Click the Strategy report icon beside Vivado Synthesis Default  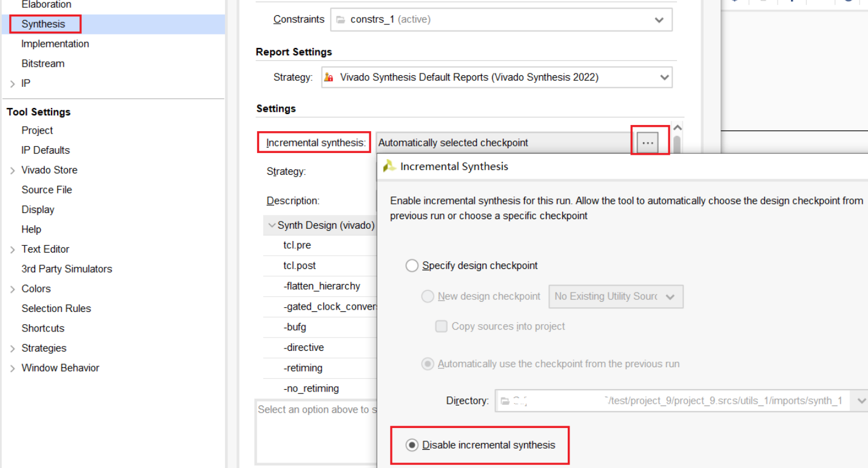pos(329,77)
